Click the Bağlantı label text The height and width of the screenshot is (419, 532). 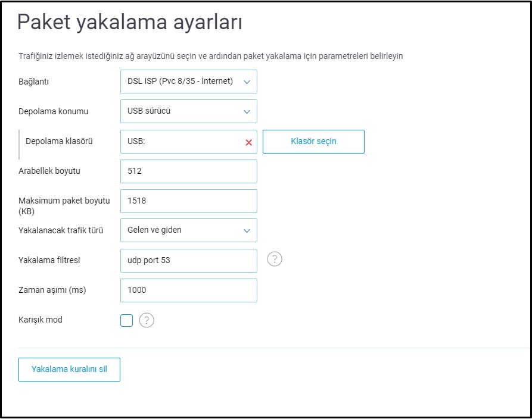[33, 82]
